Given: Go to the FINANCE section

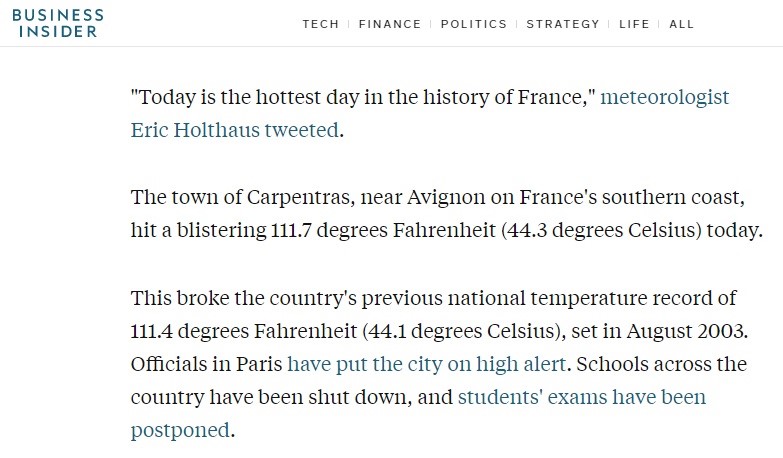Looking at the screenshot, I should click(x=390, y=24).
